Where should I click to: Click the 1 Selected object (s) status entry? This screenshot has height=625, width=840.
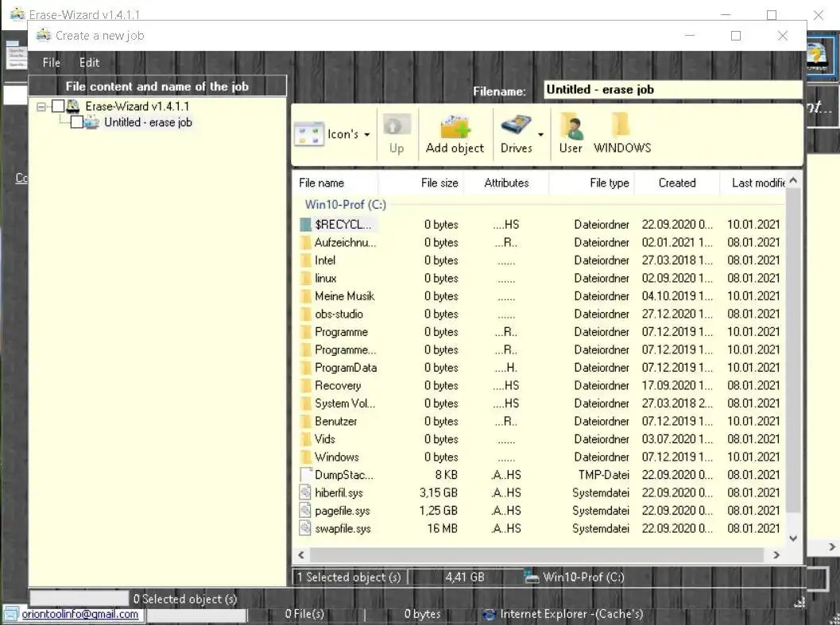click(349, 577)
